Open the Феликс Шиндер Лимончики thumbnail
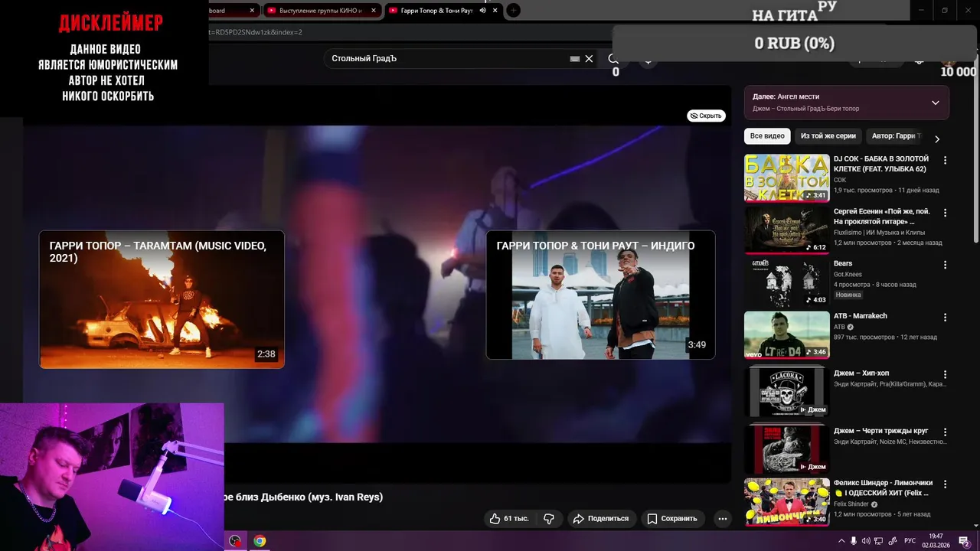 pos(787,502)
